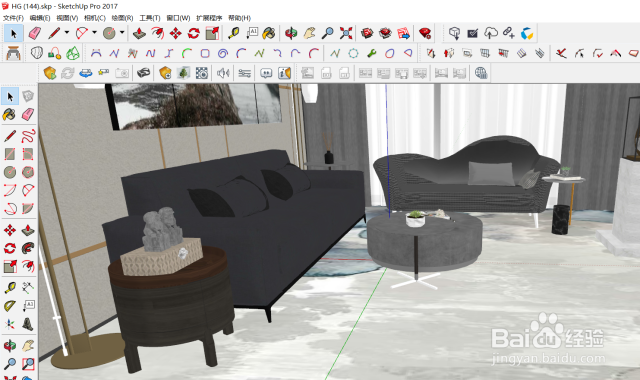
Task: Select the Rectangle tool in left toolbar
Action: 10,154
